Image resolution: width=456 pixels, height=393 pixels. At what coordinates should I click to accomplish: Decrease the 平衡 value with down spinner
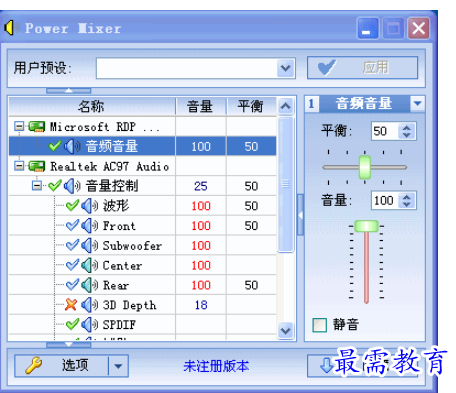[407, 135]
